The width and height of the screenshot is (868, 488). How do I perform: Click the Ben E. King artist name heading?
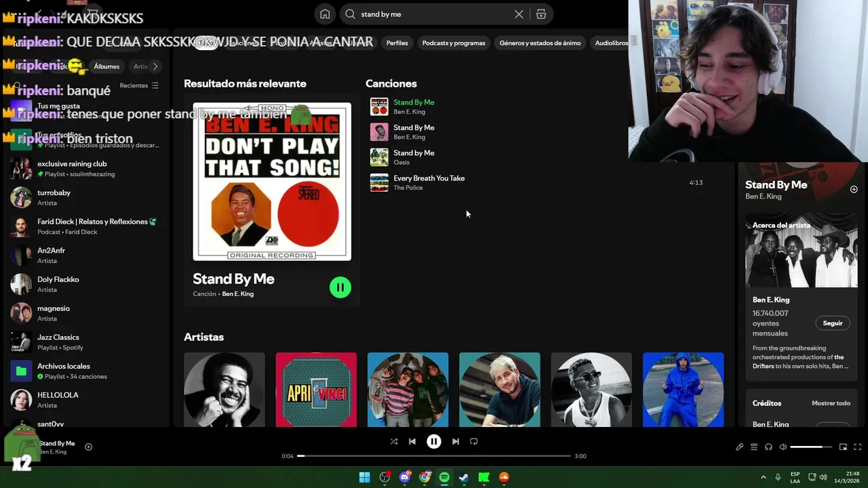(771, 300)
